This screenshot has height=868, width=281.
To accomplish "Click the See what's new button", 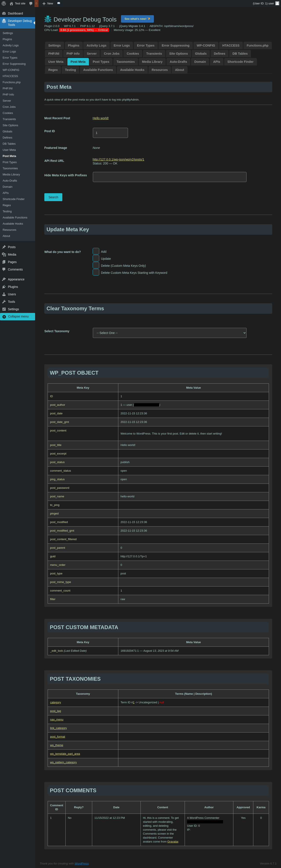I will [x=137, y=19].
